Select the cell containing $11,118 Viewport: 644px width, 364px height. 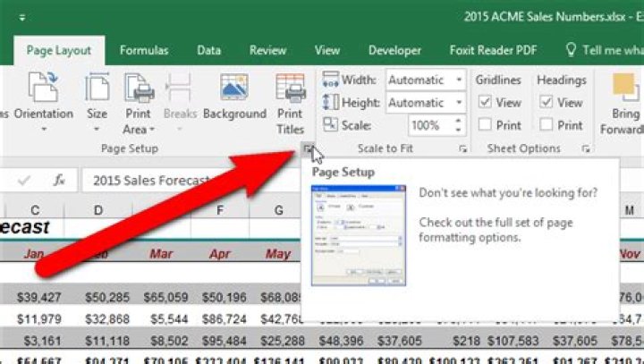107,341
